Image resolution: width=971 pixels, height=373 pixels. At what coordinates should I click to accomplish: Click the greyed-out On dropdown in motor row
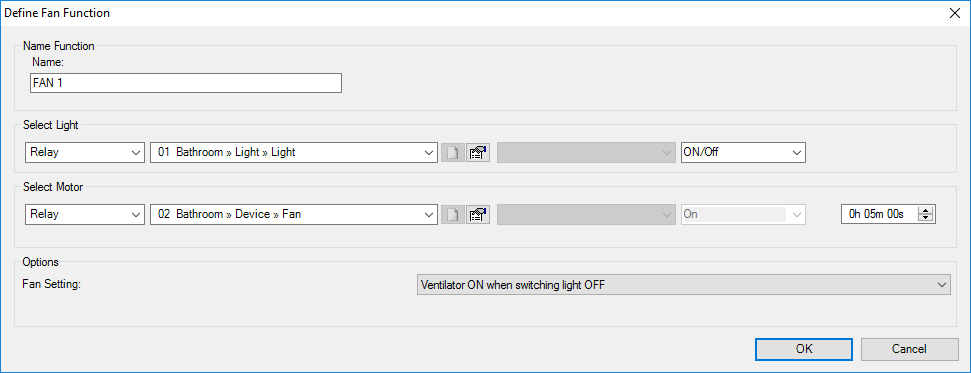[743, 214]
